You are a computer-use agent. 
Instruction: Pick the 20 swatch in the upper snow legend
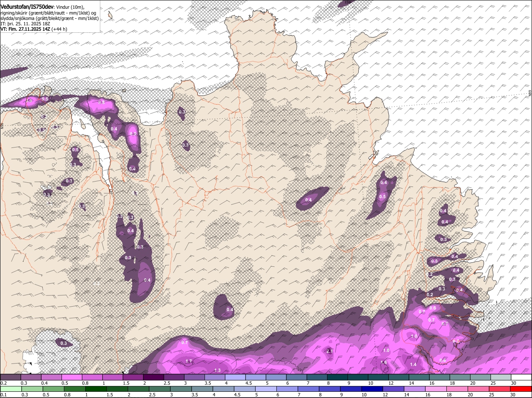pyautogui.click(x=480, y=377)
